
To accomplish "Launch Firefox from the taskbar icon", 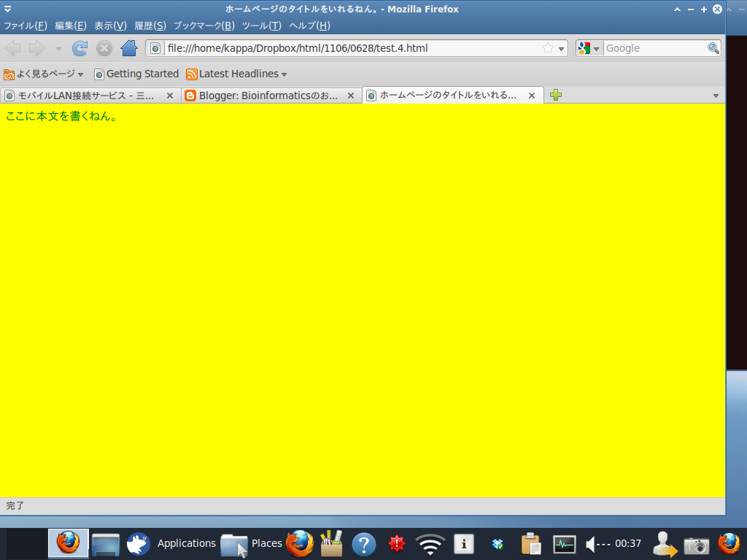I will pos(68,543).
